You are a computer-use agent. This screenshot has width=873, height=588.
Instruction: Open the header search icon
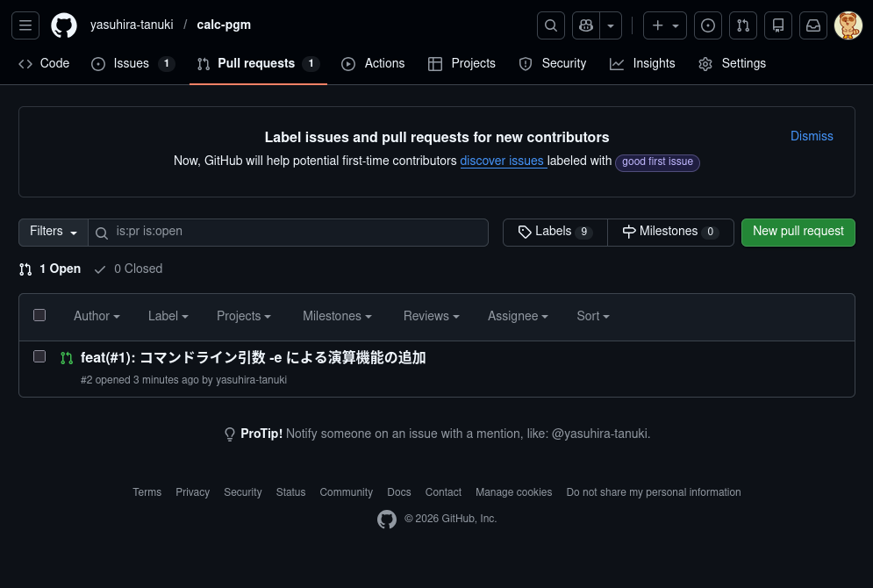551,25
